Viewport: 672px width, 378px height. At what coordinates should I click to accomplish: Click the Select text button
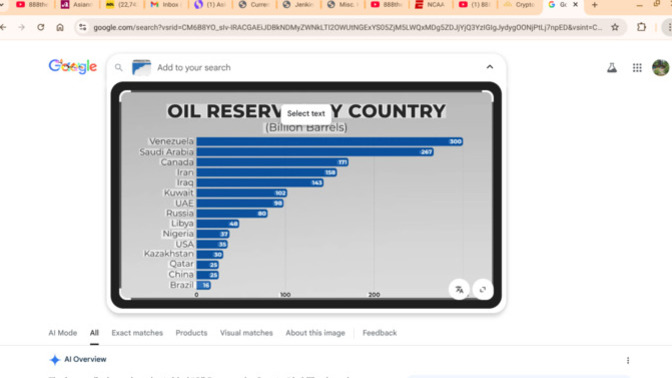click(306, 114)
